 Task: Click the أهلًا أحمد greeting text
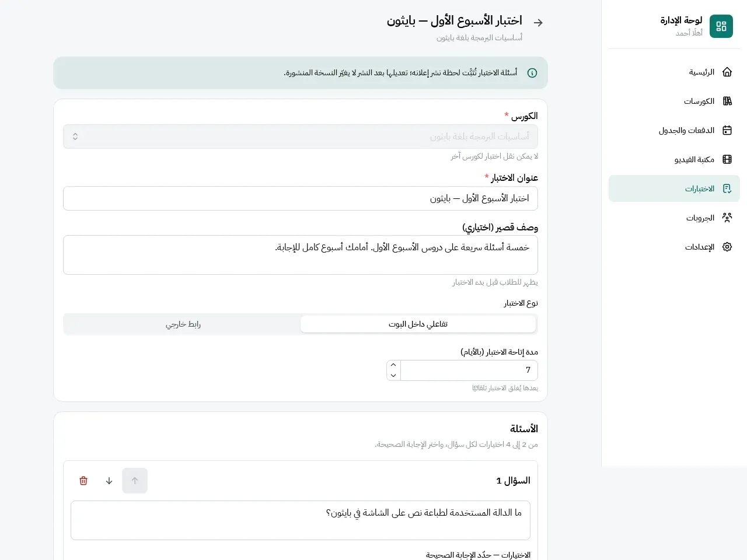689,33
